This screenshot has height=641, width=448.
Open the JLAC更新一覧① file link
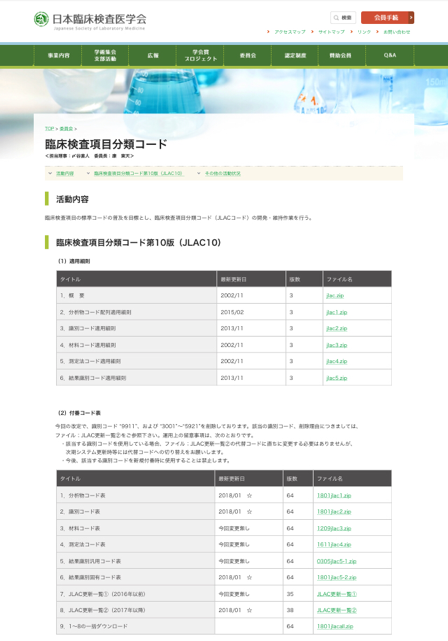click(x=337, y=594)
